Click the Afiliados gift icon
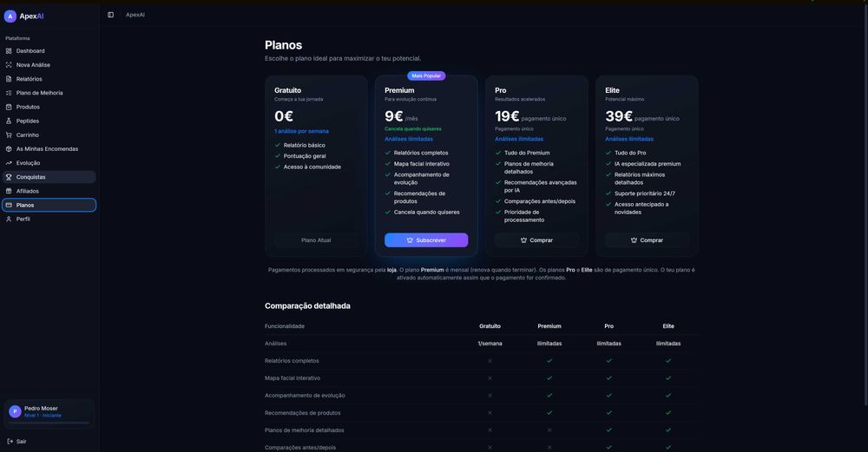The image size is (868, 452). (9, 191)
